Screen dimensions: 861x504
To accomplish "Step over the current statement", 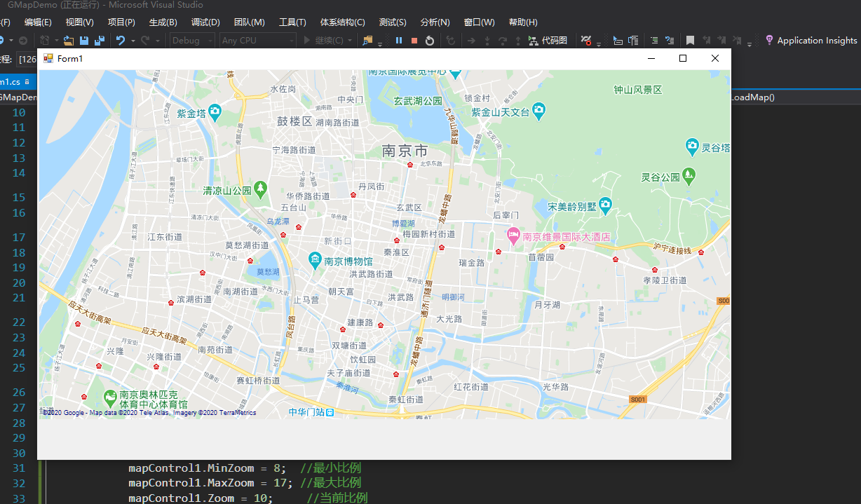I will coord(503,40).
